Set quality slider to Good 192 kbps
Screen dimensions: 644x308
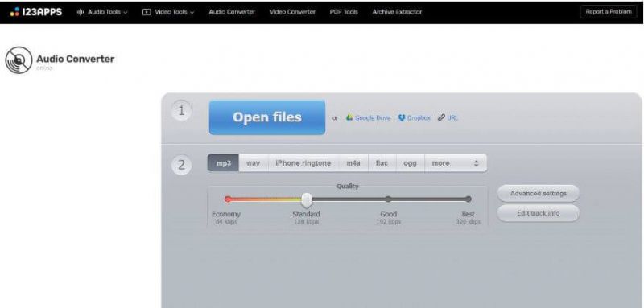(x=388, y=199)
